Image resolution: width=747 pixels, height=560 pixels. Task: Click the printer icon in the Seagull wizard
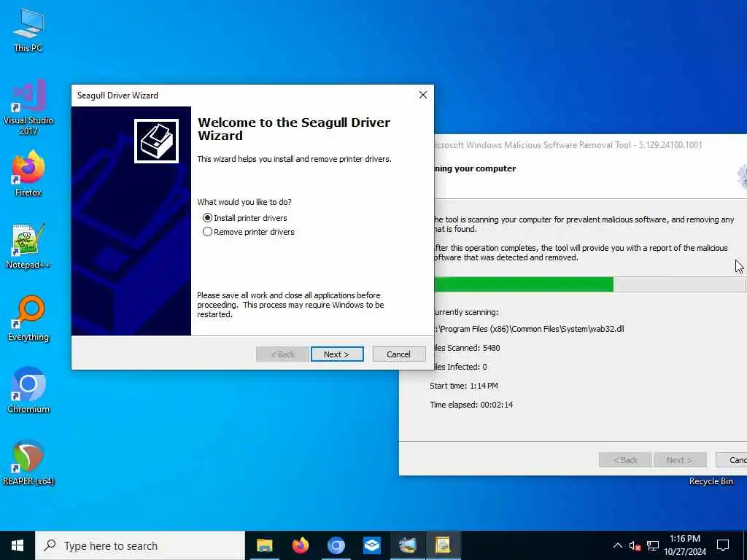tap(156, 141)
